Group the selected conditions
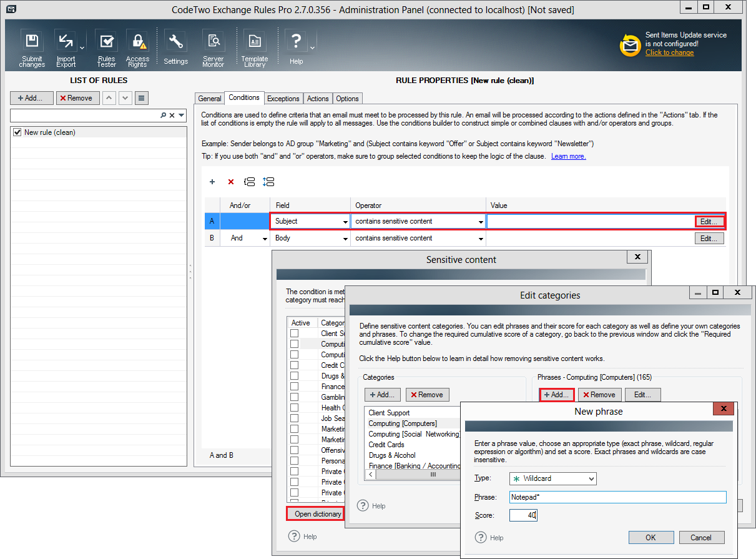Viewport: 756px width, 559px height. [x=250, y=182]
